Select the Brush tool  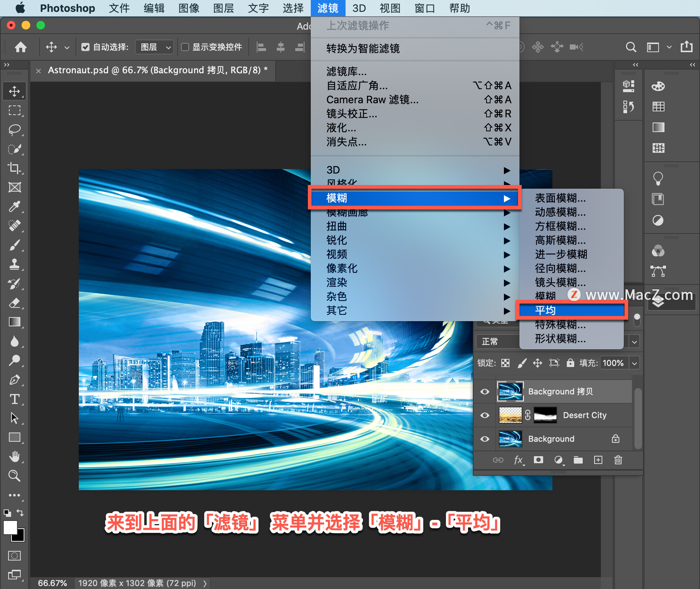click(x=14, y=245)
